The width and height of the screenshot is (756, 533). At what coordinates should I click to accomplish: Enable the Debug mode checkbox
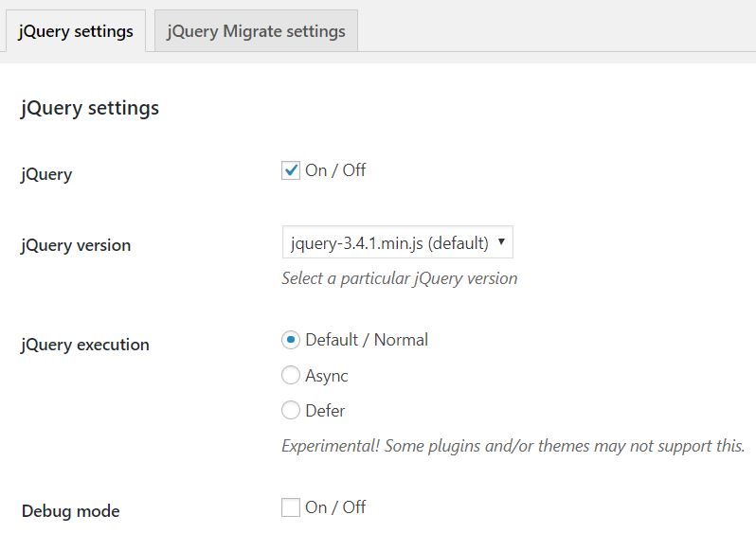(291, 507)
